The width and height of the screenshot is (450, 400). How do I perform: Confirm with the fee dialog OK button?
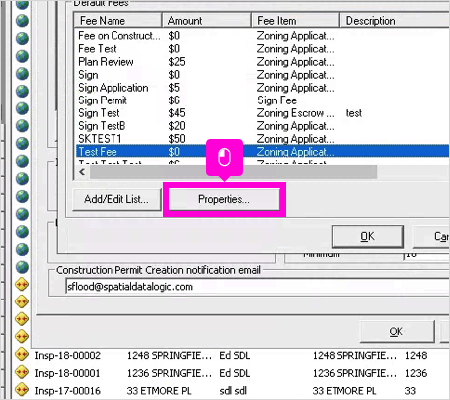pos(368,236)
